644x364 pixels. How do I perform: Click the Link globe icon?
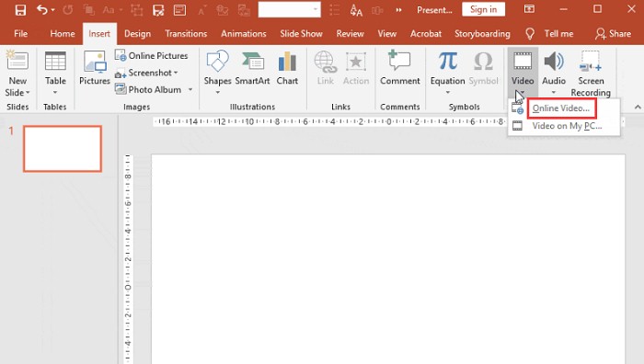click(x=326, y=63)
